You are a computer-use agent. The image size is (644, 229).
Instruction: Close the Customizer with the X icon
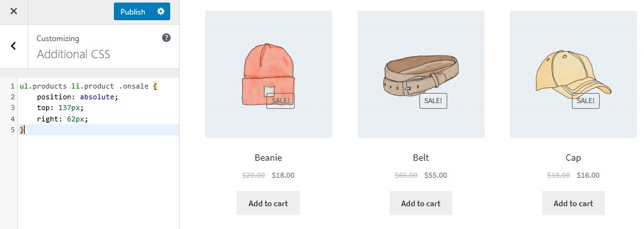(13, 11)
